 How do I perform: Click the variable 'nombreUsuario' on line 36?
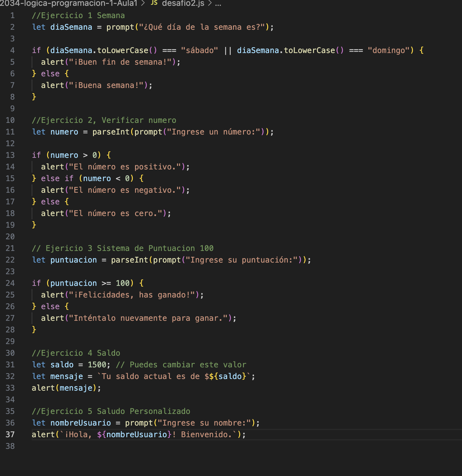pyautogui.click(x=80, y=423)
